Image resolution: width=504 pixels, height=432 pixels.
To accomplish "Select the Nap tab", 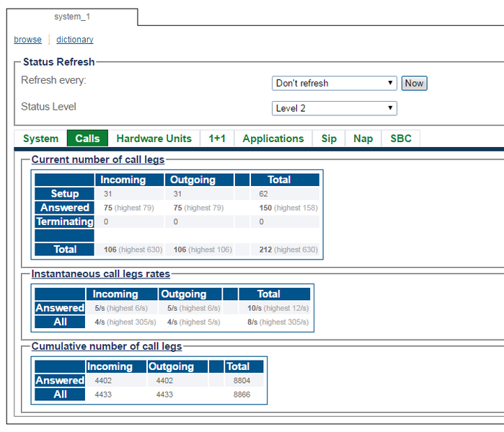I will tap(363, 138).
